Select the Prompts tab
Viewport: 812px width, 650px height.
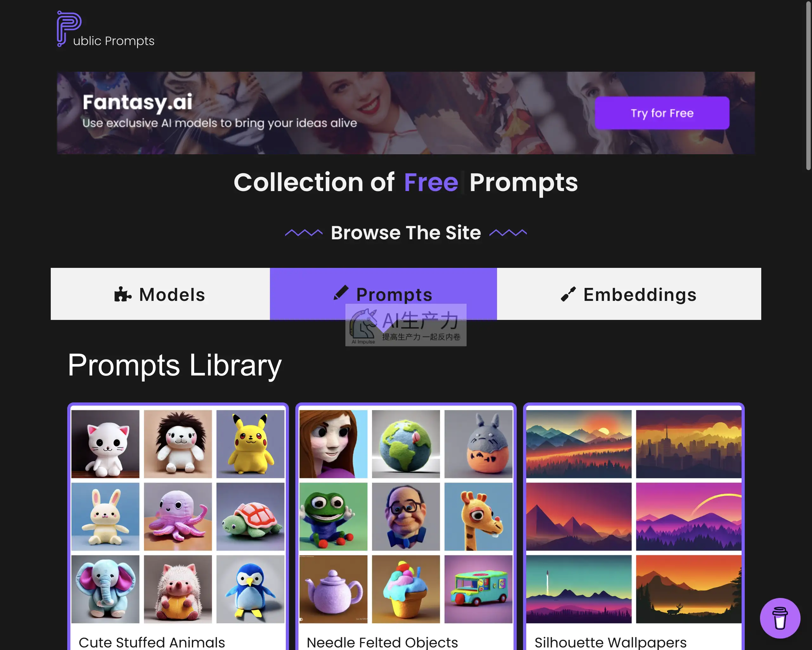[383, 294]
